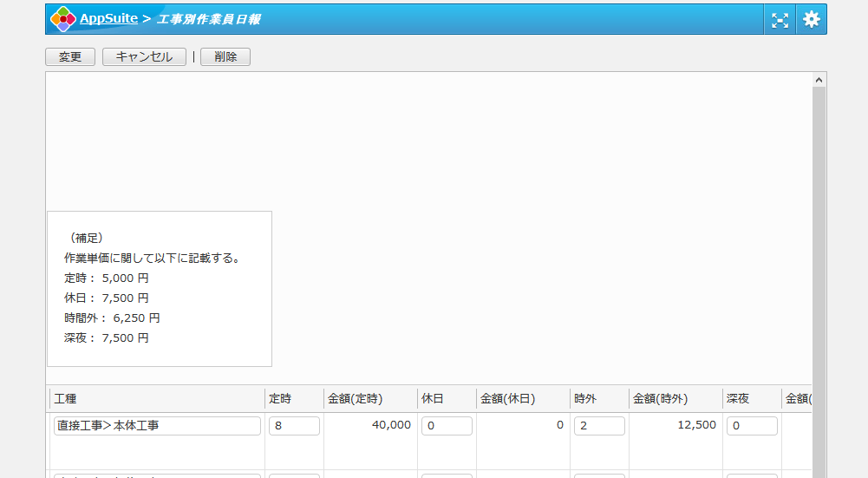The image size is (868, 478).
Task: Focus the 工種 field containing 直接工事>本体工事
Action: pyautogui.click(x=157, y=426)
